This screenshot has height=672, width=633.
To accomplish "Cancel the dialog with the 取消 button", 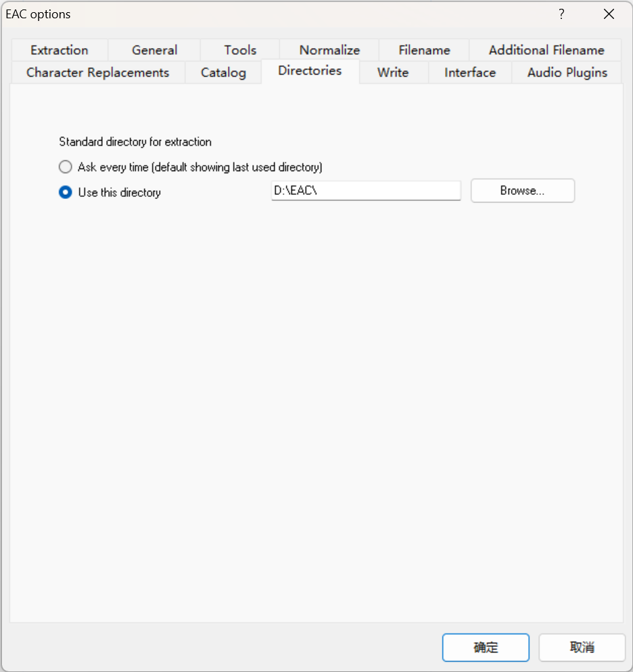I will (582, 648).
